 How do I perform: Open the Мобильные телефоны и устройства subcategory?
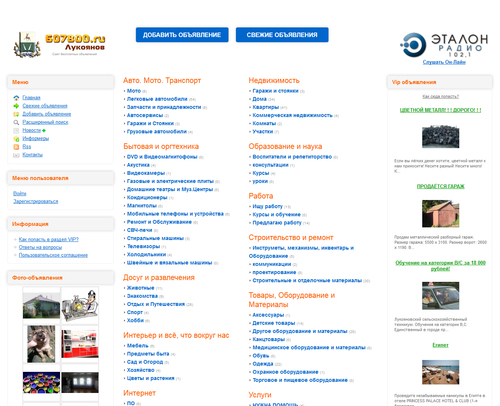point(175,214)
